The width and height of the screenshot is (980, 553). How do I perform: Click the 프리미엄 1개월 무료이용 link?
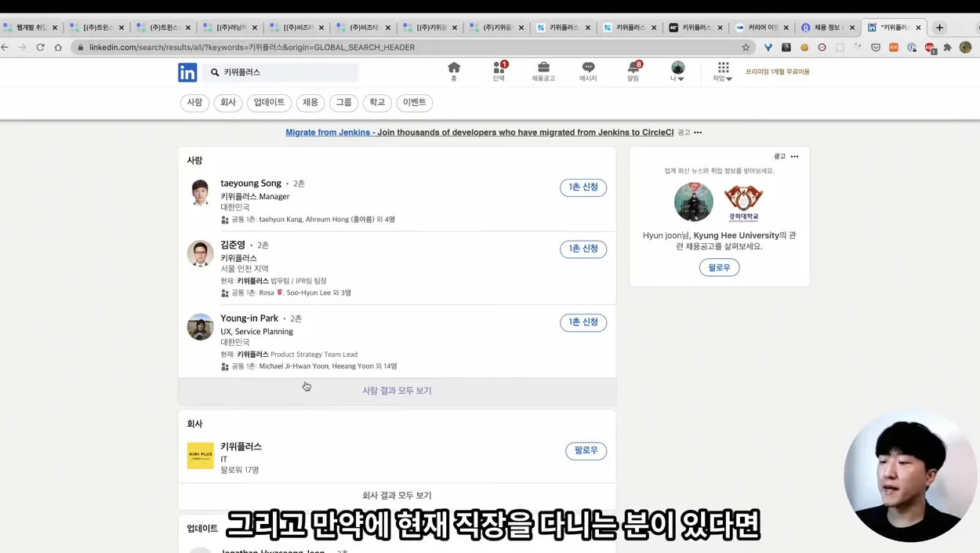pyautogui.click(x=778, y=71)
